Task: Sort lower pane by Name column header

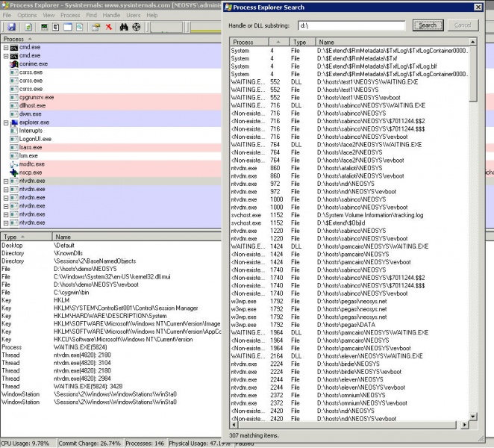Action: click(137, 237)
